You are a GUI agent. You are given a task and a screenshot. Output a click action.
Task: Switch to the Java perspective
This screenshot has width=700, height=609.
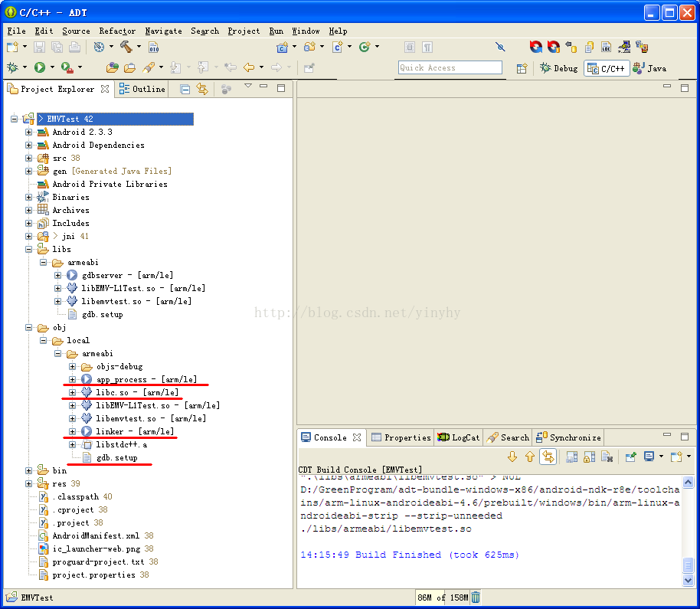point(650,68)
